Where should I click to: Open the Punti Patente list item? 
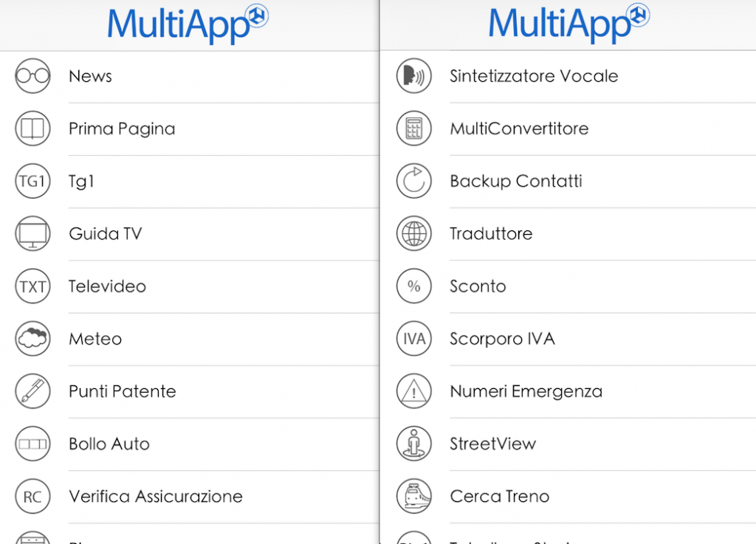tap(123, 391)
